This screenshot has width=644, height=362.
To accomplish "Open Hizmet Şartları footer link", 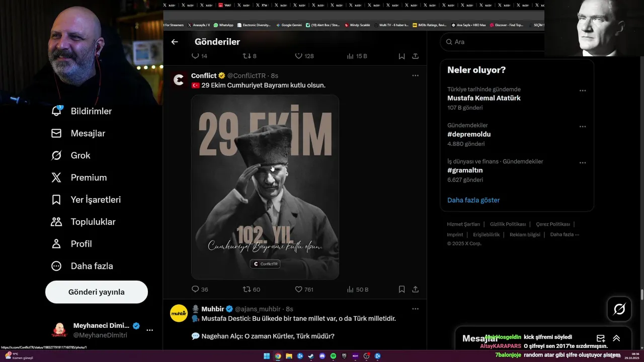I will click(x=463, y=224).
